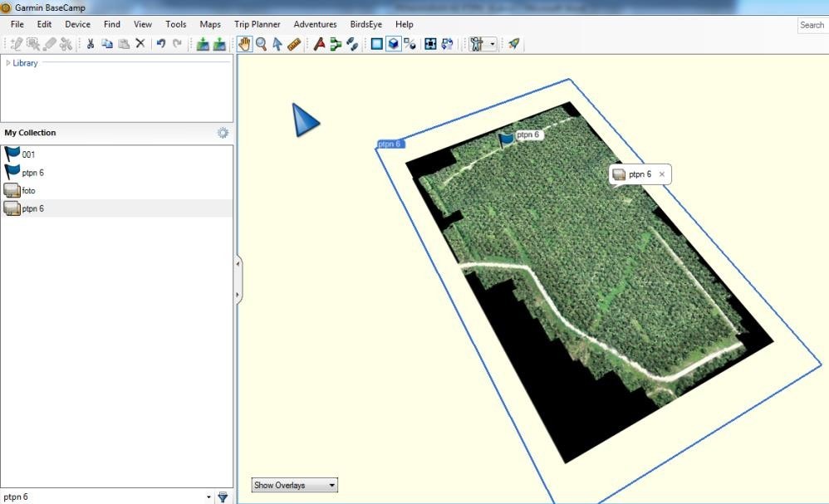Open the Show Overlays dropdown

(295, 485)
